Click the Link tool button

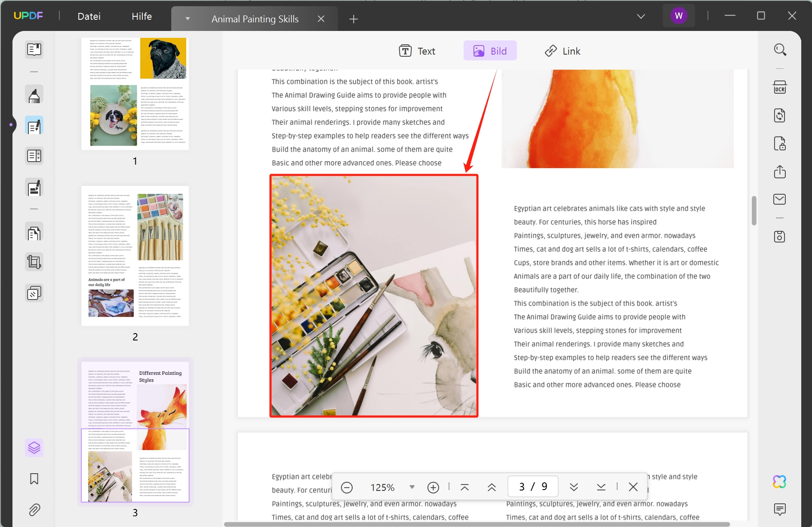(563, 51)
